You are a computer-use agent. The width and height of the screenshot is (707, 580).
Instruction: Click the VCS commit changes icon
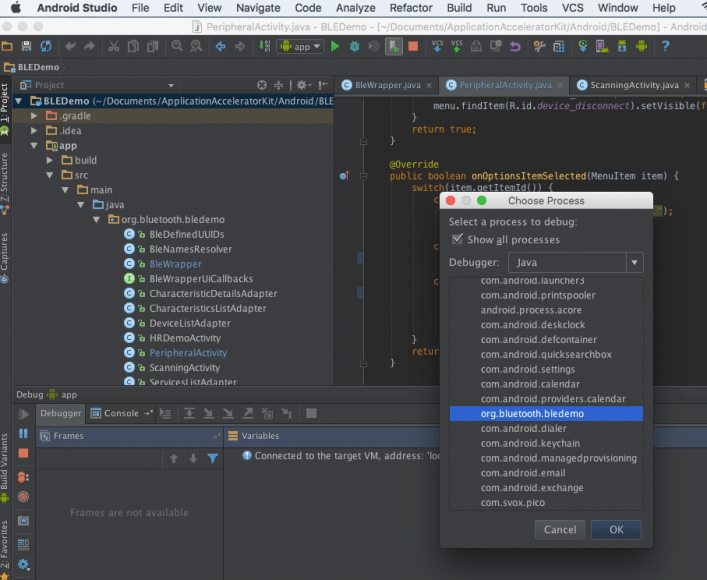tap(457, 46)
